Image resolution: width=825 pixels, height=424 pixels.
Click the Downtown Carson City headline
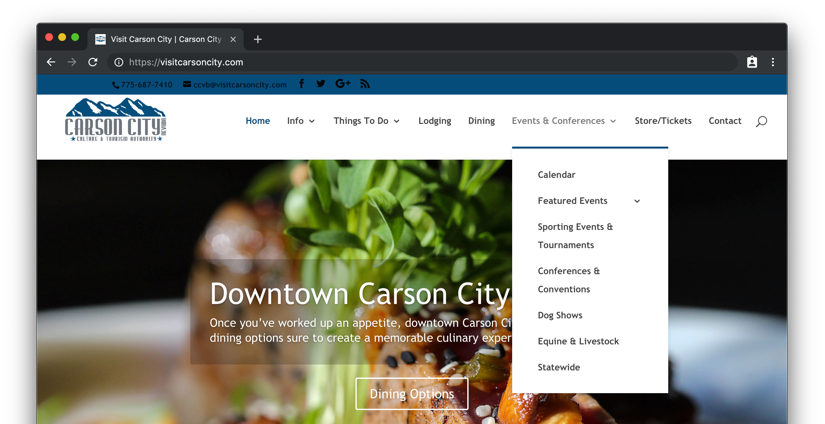tap(360, 294)
